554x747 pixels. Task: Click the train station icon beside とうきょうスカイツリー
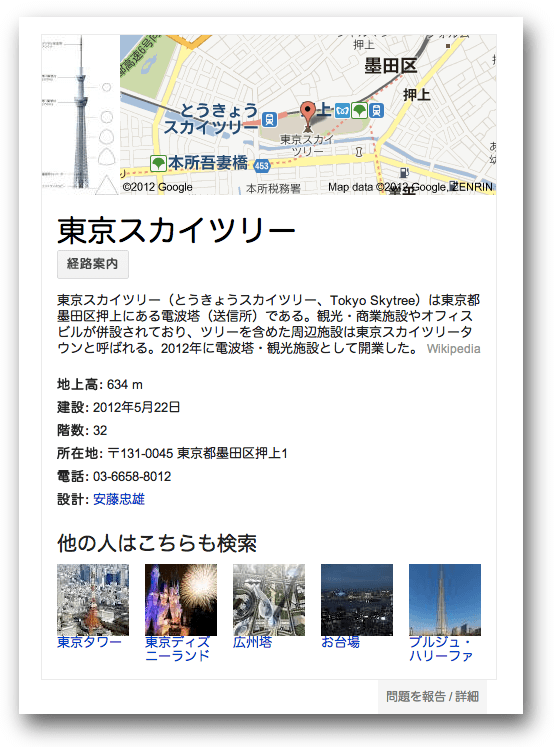click(270, 119)
